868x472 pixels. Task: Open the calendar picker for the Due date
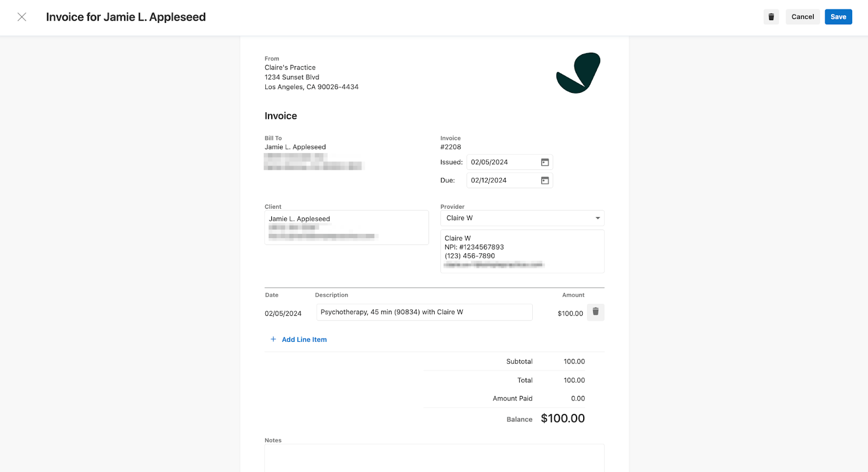[545, 181]
